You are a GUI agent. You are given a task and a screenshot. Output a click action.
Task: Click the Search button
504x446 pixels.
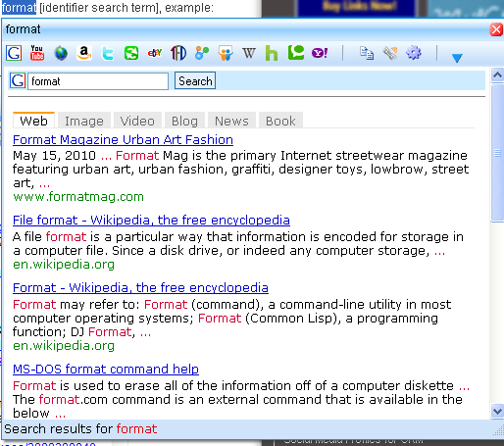[195, 80]
